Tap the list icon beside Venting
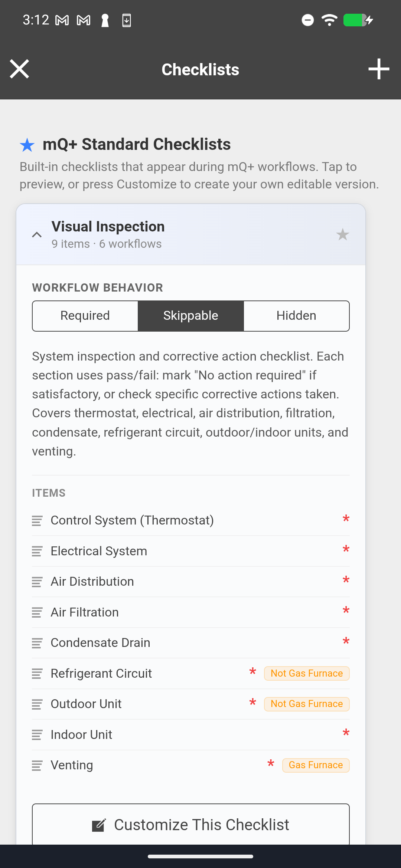Screen dimensions: 401x868 [x=37, y=765]
